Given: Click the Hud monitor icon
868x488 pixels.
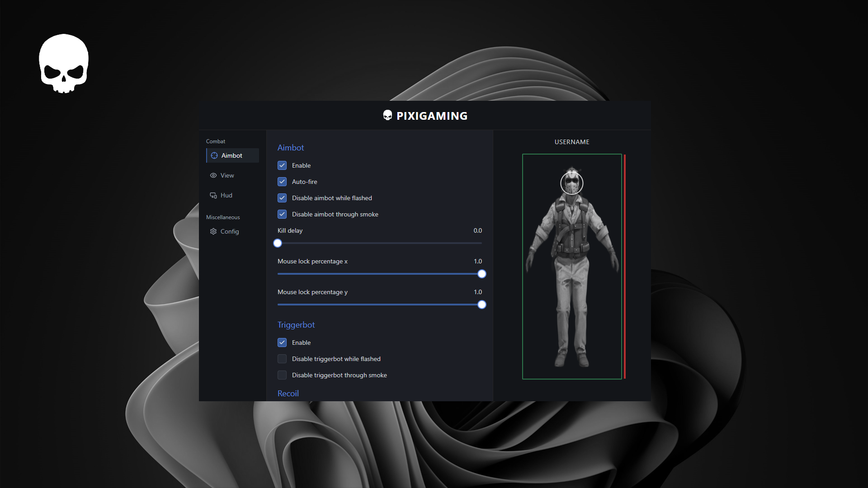Looking at the screenshot, I should pos(213,195).
